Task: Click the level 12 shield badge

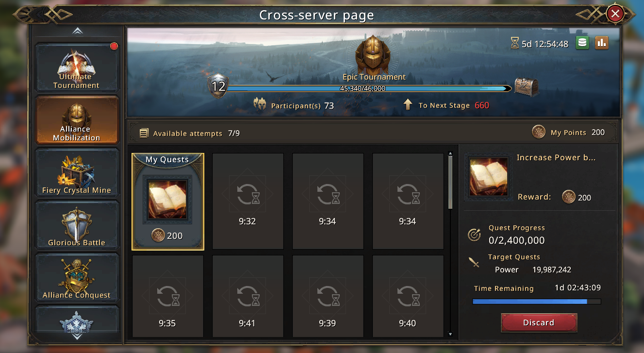Action: click(x=218, y=86)
